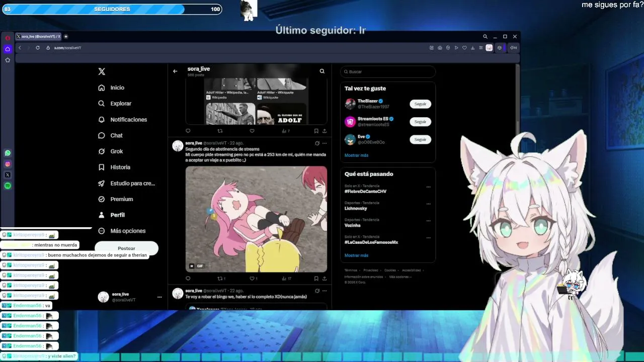Click Mostrar más under Qué está pasando
The height and width of the screenshot is (362, 644).
(356, 255)
